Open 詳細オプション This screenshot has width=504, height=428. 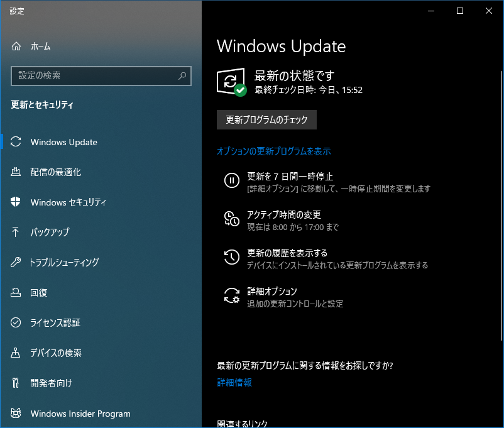coord(272,291)
